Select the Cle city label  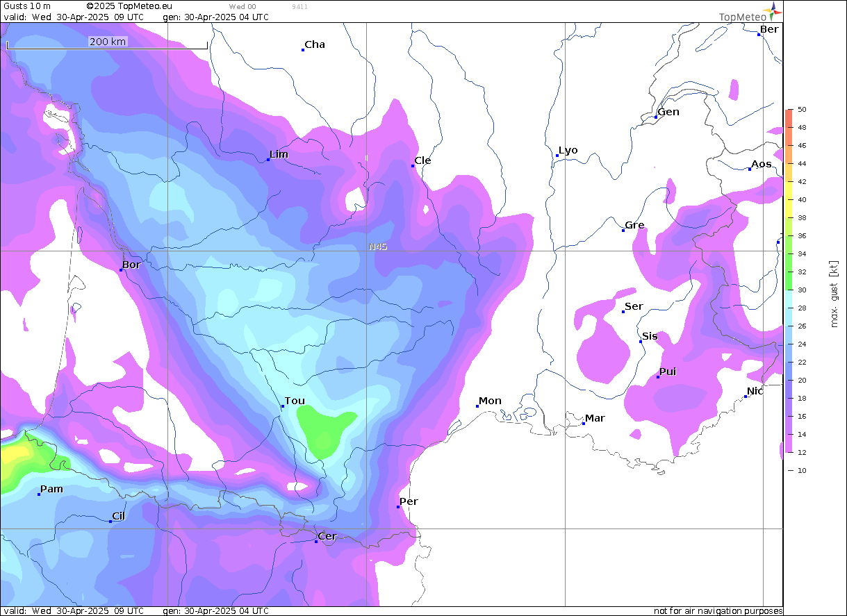422,160
